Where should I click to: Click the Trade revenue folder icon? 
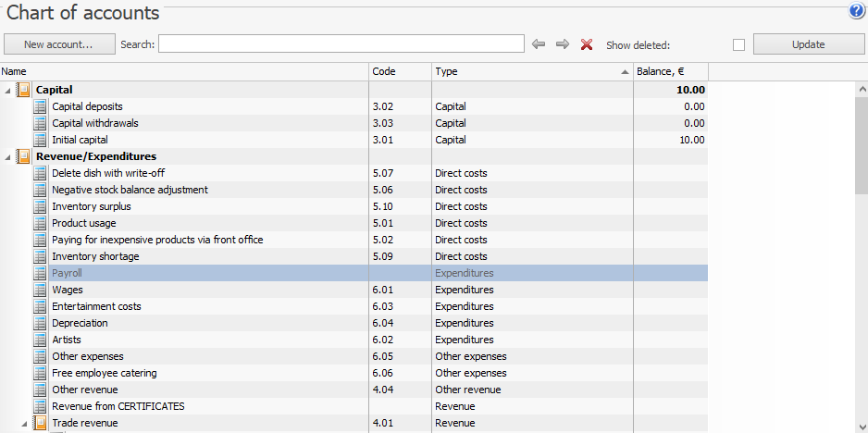tap(40, 423)
